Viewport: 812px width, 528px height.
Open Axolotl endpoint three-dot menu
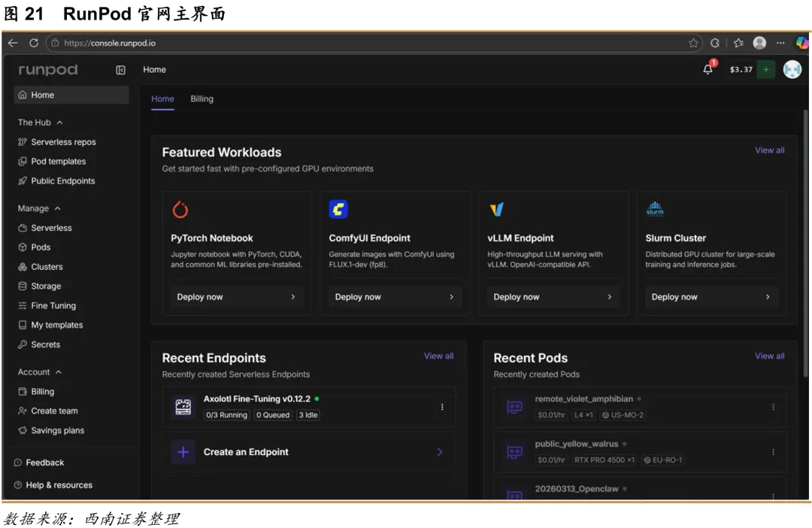pyautogui.click(x=442, y=407)
